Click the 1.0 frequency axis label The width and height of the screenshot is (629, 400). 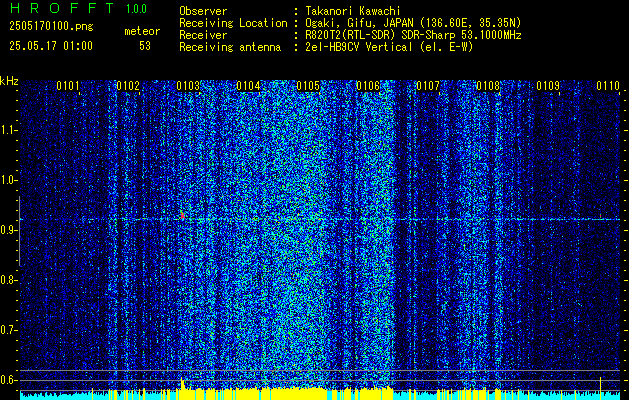(x=8, y=180)
